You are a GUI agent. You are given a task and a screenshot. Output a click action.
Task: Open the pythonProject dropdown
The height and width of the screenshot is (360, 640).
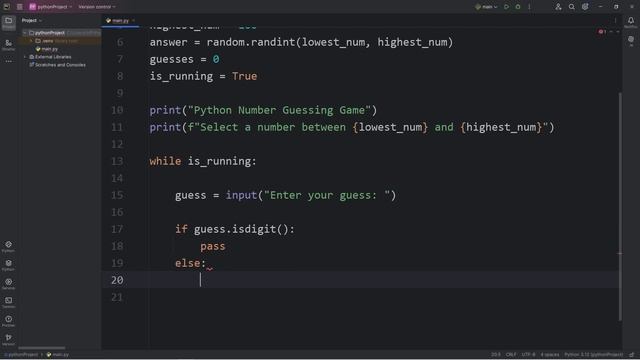51,7
